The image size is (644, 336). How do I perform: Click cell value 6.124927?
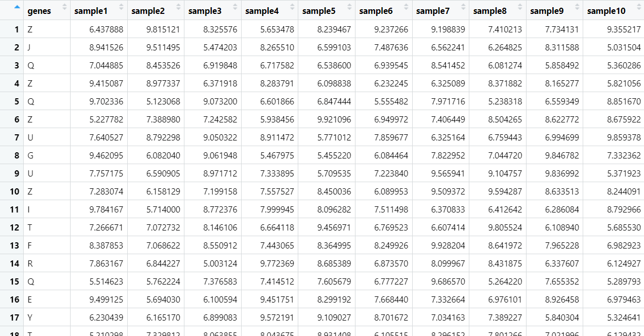(x=624, y=263)
